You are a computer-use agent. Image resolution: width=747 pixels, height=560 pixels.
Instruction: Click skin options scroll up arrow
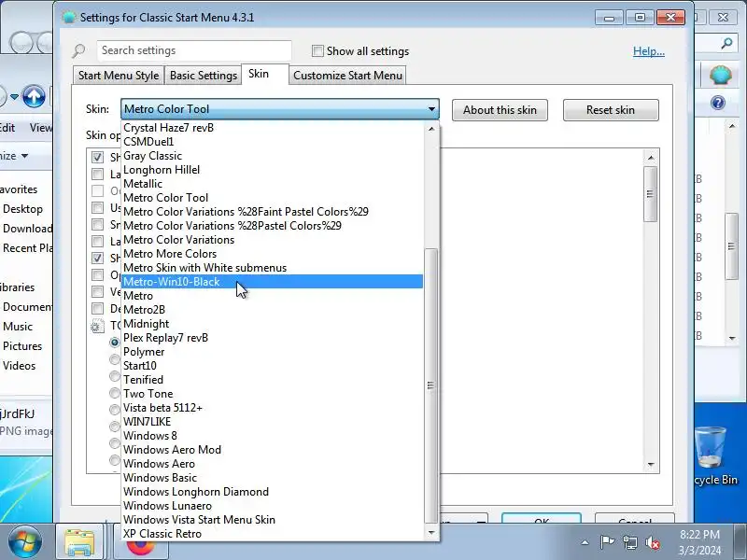(x=651, y=158)
